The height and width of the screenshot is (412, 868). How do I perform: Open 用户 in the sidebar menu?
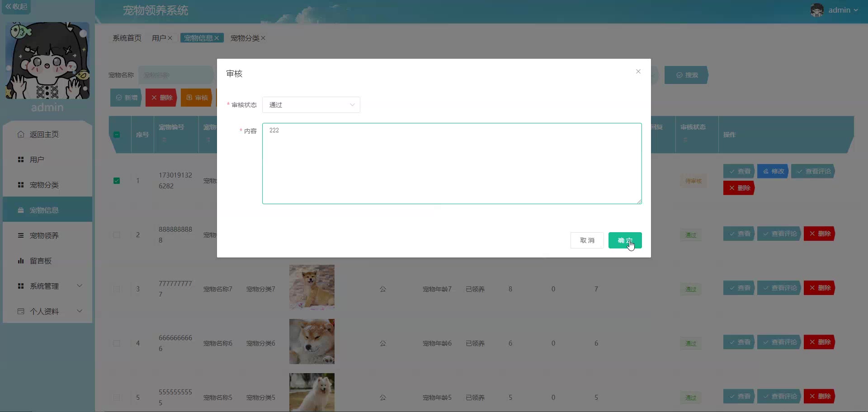[47, 159]
